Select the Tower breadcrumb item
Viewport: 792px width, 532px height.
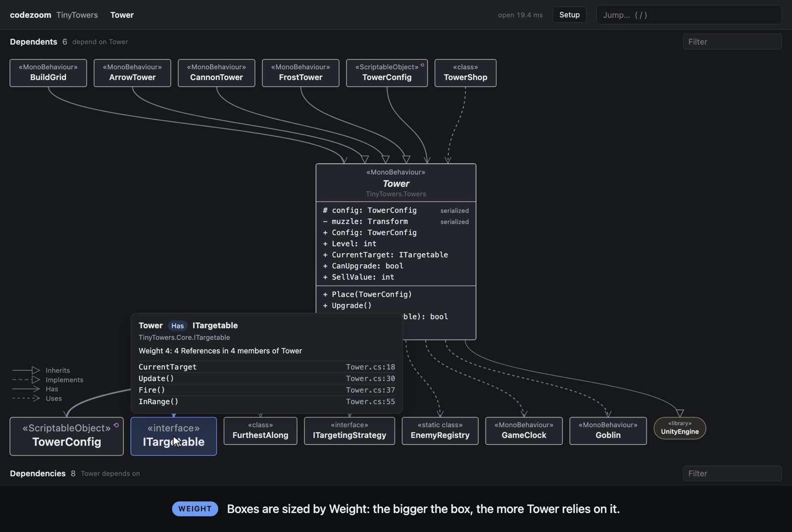pos(122,15)
